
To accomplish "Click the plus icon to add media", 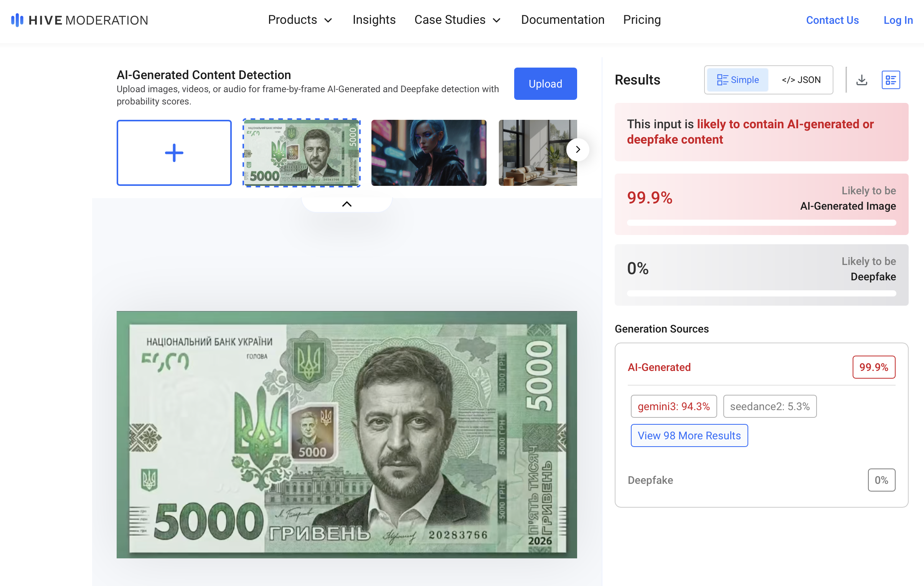I will tap(174, 153).
